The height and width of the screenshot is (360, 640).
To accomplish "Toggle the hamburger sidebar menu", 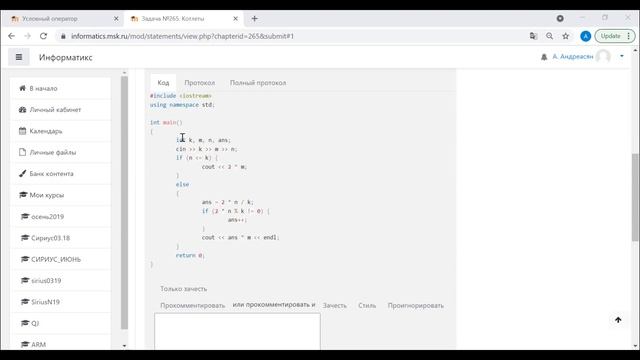I will click(19, 57).
